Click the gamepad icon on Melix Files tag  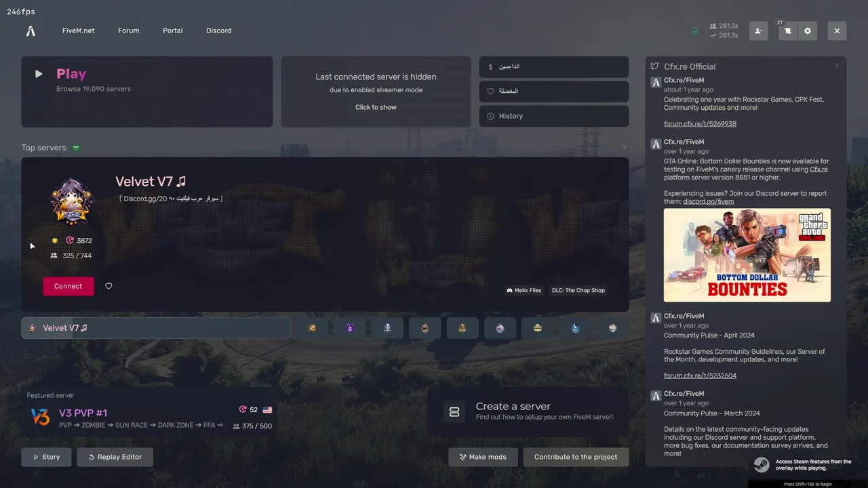click(x=509, y=290)
